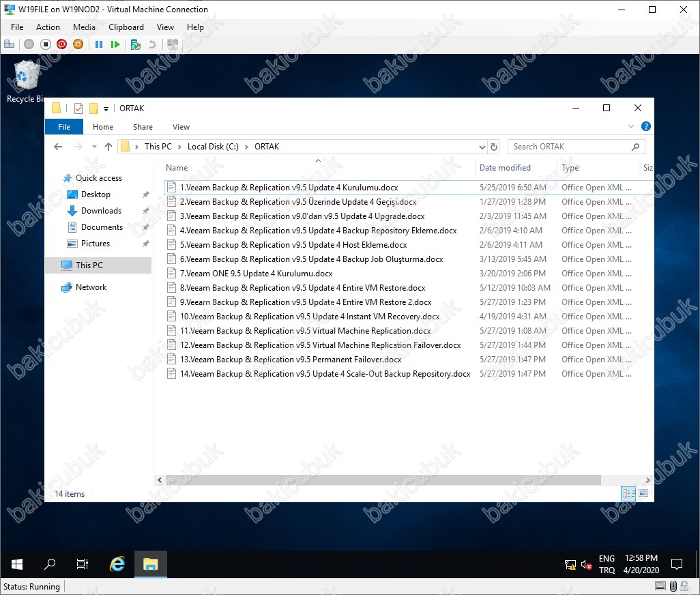Create a checkpoint using toolbar icon
Screen dimensions: 700x595
[x=136, y=44]
